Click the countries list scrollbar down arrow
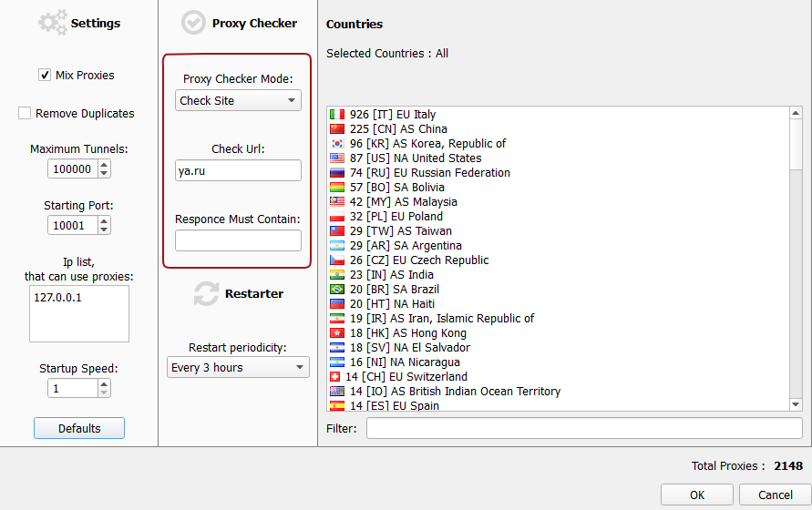The width and height of the screenshot is (812, 510). pyautogui.click(x=796, y=404)
